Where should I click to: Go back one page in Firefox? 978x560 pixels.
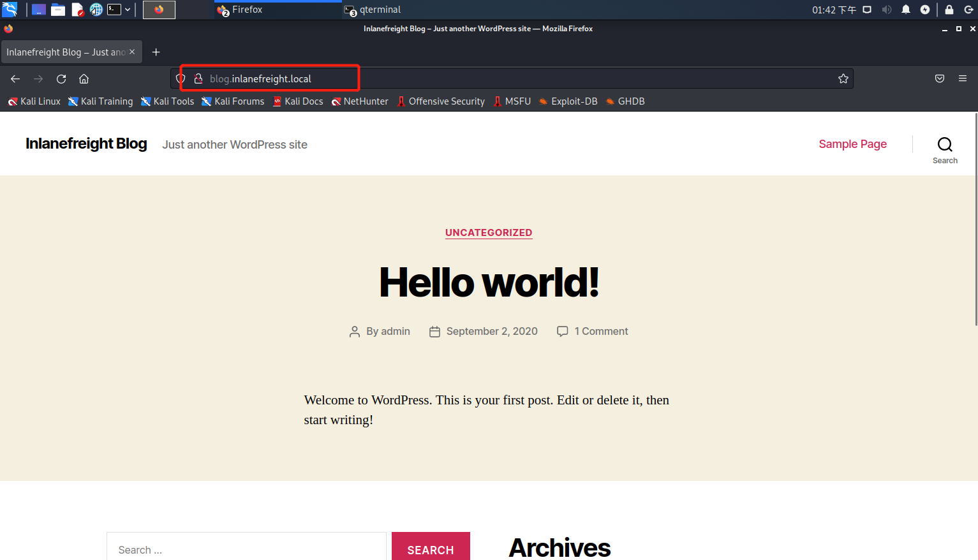(x=15, y=79)
